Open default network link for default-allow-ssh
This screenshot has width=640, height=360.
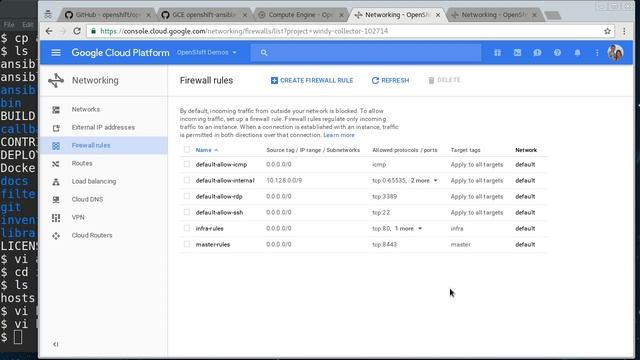pos(525,213)
